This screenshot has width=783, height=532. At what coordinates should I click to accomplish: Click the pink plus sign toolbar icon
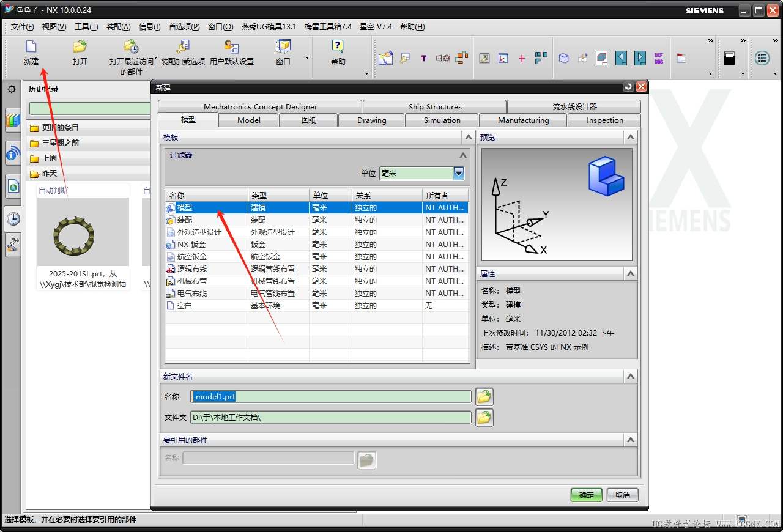[521, 58]
